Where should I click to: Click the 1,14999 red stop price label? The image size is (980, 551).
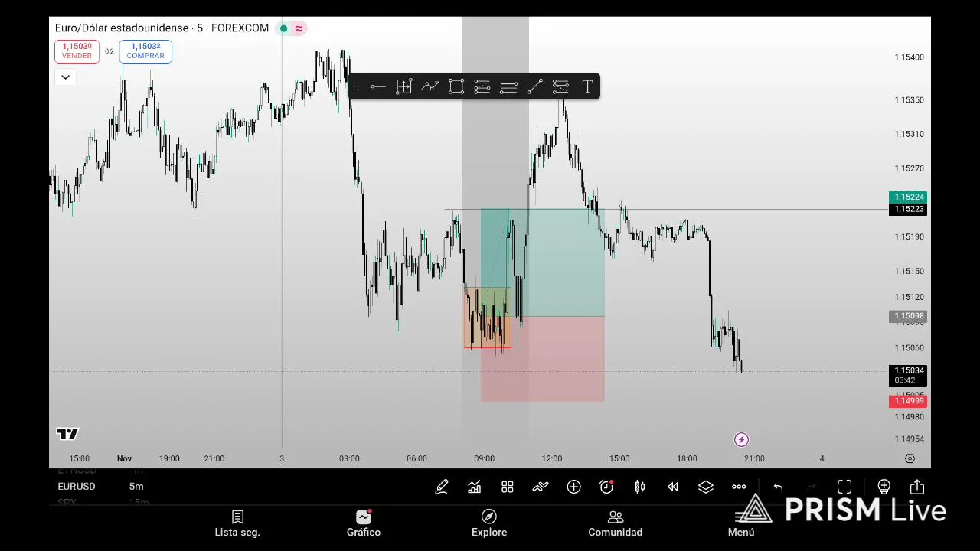909,401
